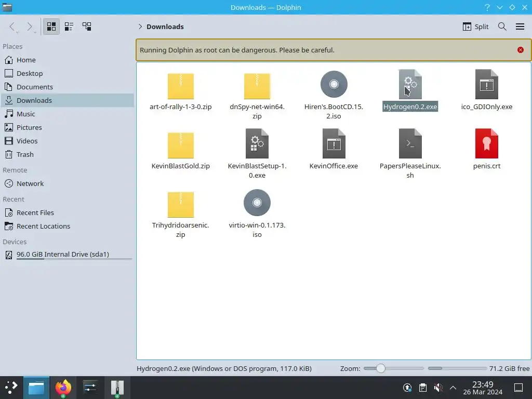Screen dimensions: 532x399
Task: Toggle the muted volume tray icon
Action: [x=438, y=388]
